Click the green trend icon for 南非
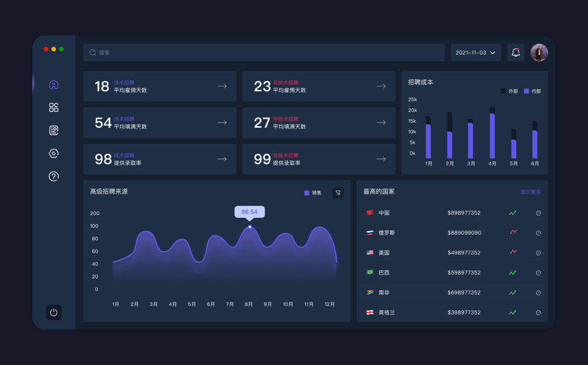The height and width of the screenshot is (365, 588). tap(513, 293)
